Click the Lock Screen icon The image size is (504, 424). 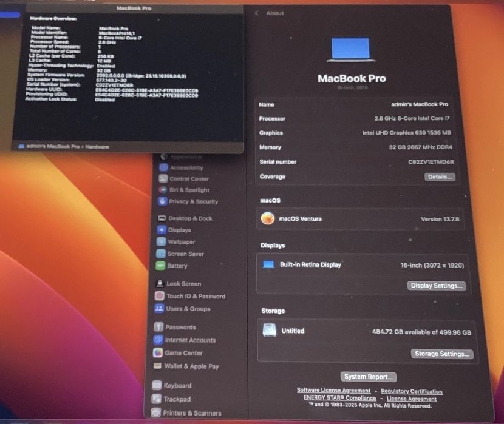tap(160, 283)
